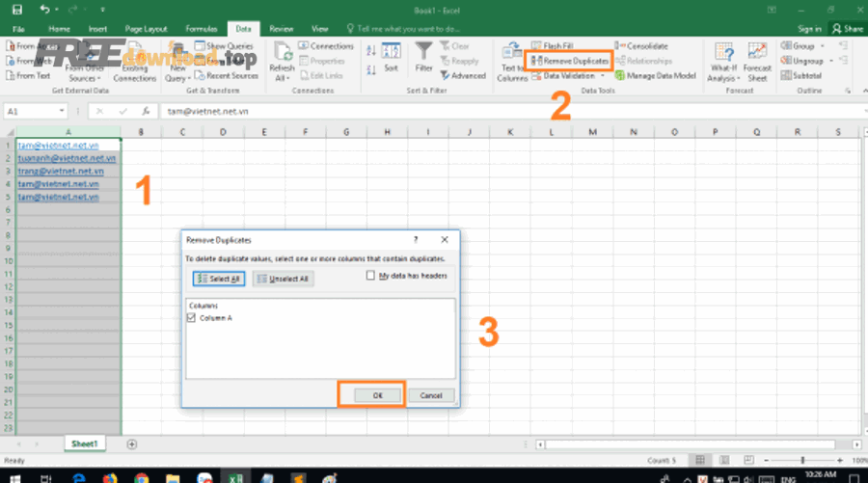The height and width of the screenshot is (483, 868).
Task: Click the Save icon in title bar
Action: [x=17, y=10]
